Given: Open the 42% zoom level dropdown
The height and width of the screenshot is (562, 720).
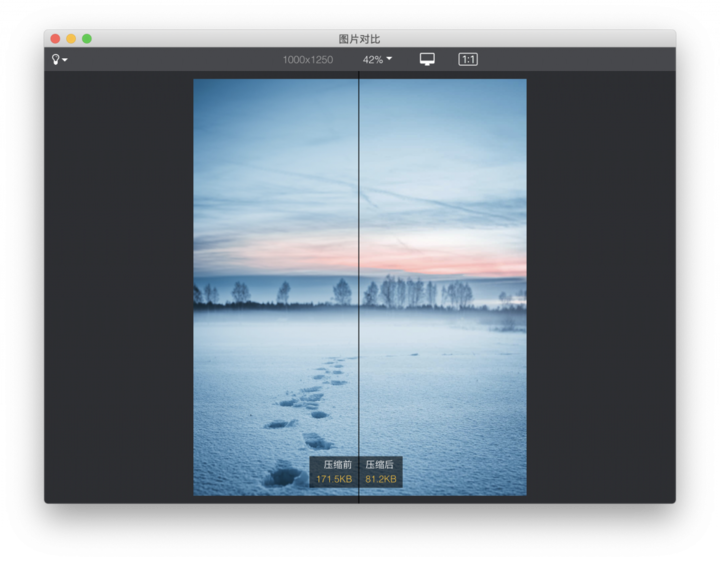Looking at the screenshot, I should click(x=377, y=59).
